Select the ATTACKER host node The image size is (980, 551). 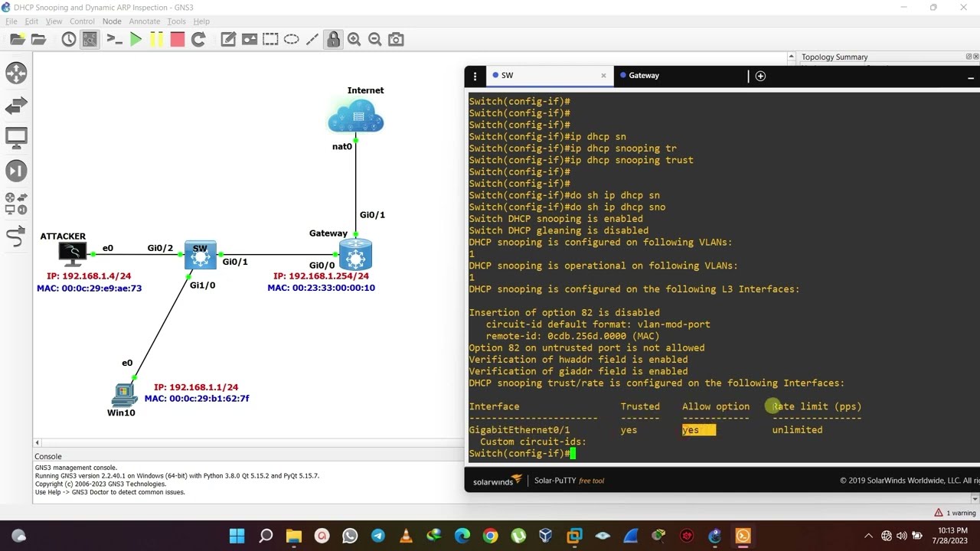click(73, 254)
